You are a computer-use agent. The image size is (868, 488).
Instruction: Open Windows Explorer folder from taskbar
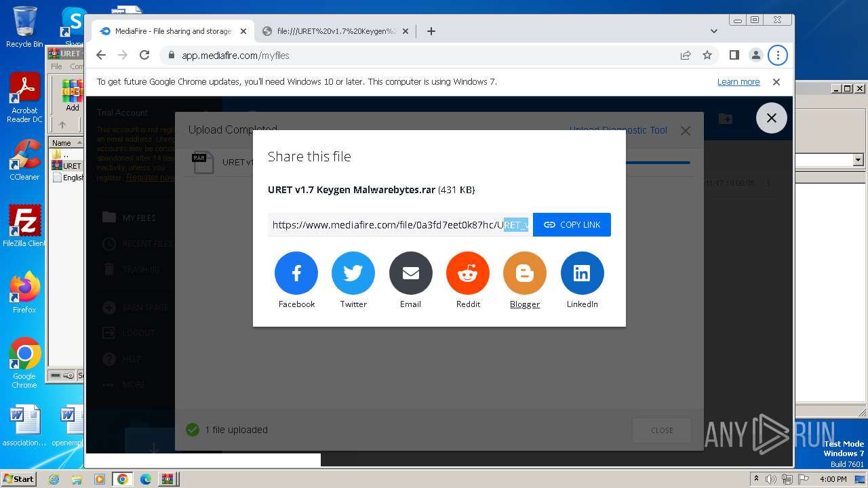[x=77, y=479]
